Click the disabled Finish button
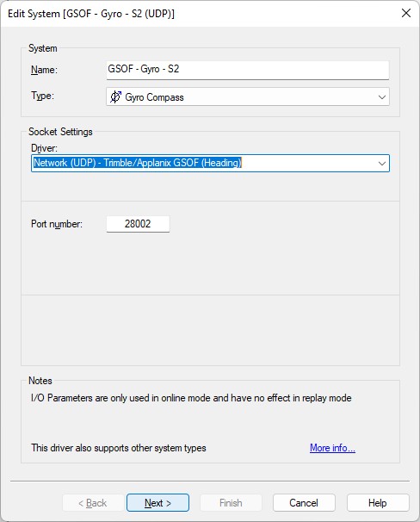The image size is (420, 522). [x=231, y=503]
